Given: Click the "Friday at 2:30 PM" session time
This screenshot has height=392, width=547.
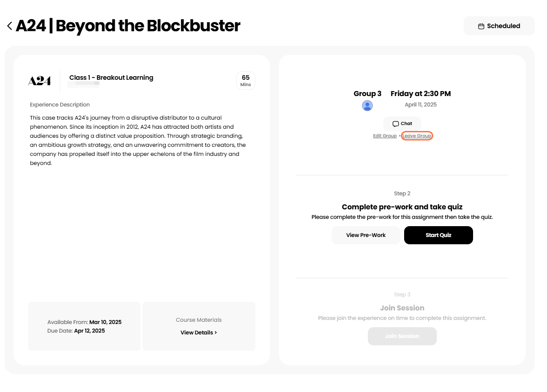Looking at the screenshot, I should 420,94.
